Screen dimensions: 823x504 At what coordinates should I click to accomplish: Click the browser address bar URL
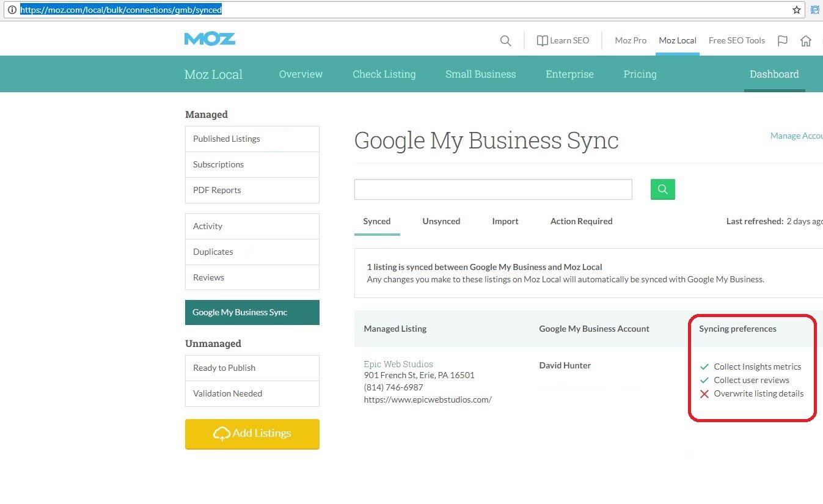pos(121,10)
